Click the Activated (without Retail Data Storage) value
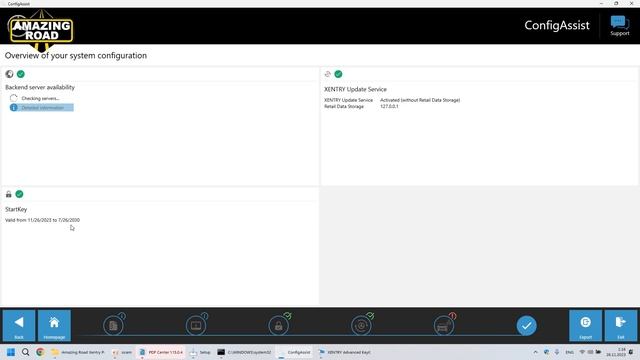 (x=420, y=100)
